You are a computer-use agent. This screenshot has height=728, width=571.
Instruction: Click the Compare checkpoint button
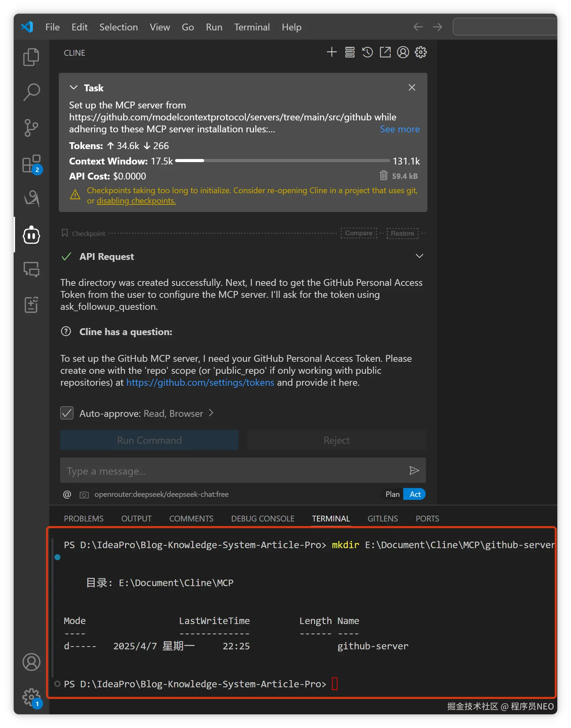pos(359,233)
